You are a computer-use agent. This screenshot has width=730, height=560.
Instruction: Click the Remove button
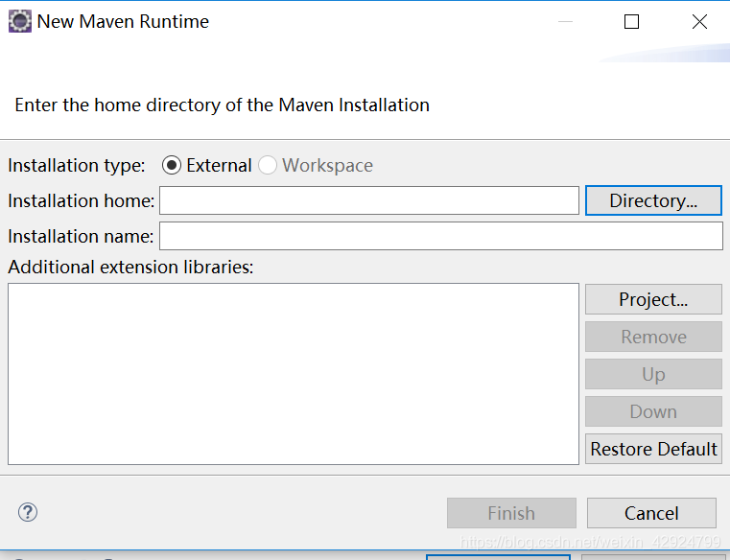[653, 337]
